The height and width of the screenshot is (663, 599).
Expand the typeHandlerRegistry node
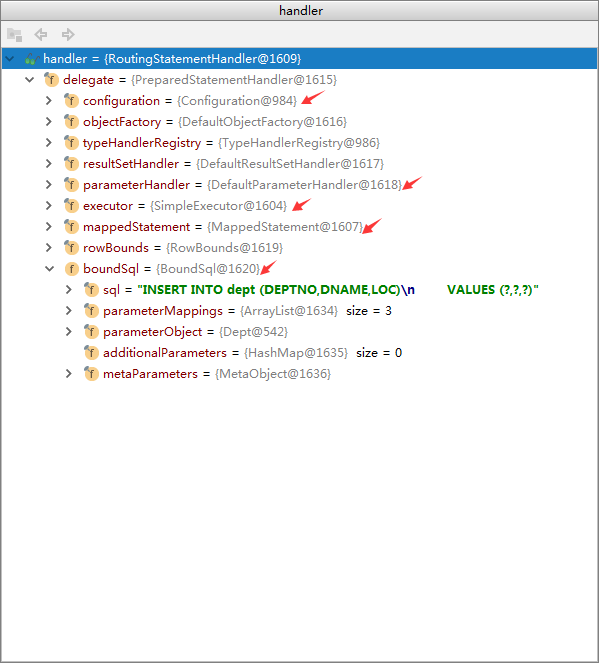[49, 142]
